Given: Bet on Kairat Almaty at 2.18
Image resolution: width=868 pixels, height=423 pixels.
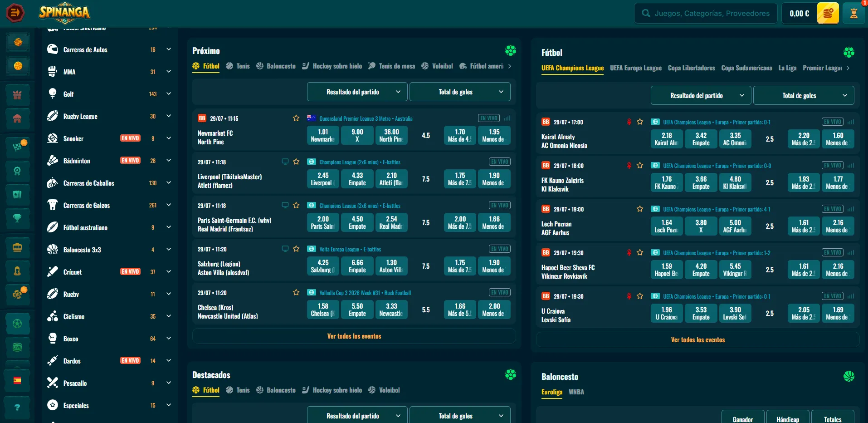Looking at the screenshot, I should pos(667,139).
